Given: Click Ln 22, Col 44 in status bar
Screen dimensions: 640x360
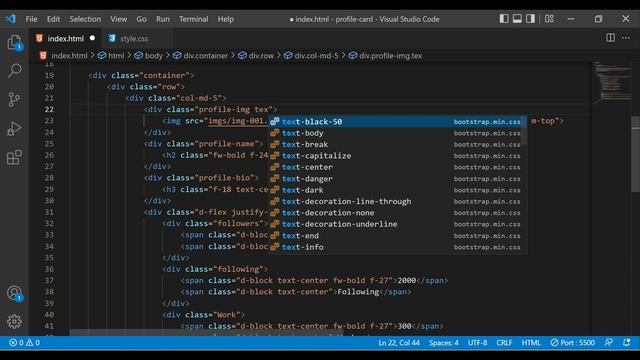Looking at the screenshot, I should click(399, 342).
